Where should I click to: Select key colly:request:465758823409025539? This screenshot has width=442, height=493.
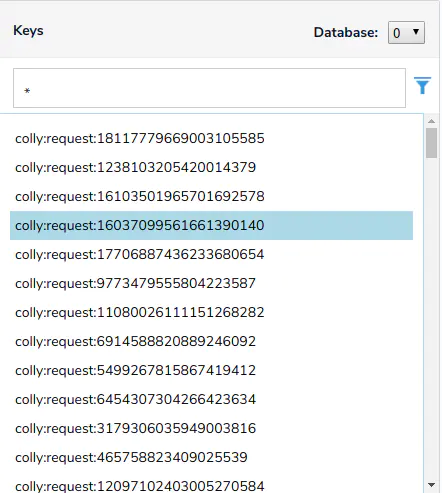(211, 457)
